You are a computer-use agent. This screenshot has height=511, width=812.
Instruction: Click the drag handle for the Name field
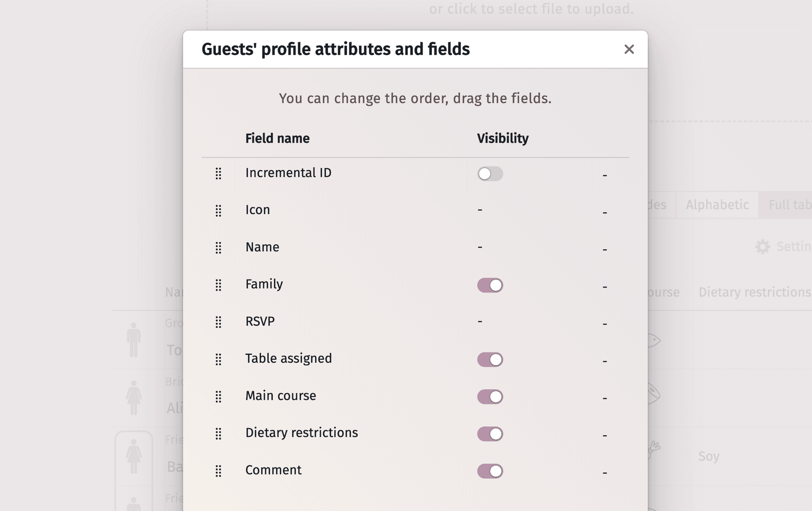coord(218,248)
